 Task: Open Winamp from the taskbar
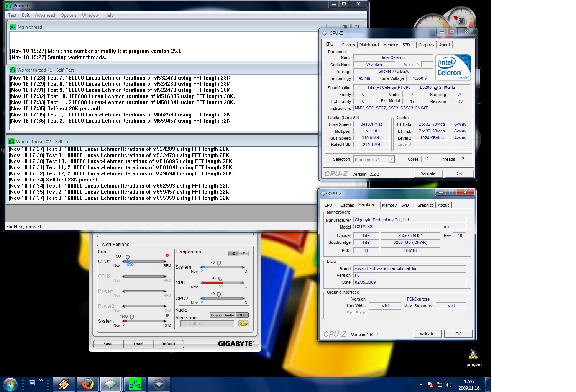pos(64,384)
